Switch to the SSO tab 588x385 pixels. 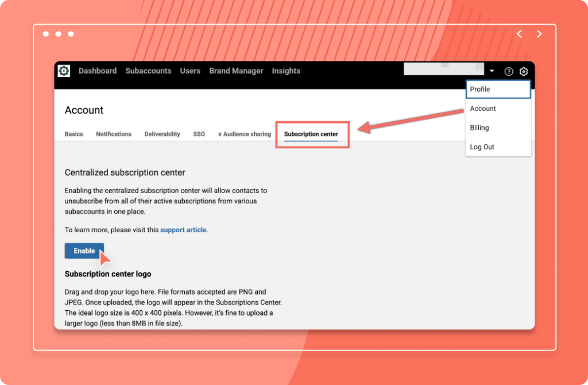click(199, 134)
